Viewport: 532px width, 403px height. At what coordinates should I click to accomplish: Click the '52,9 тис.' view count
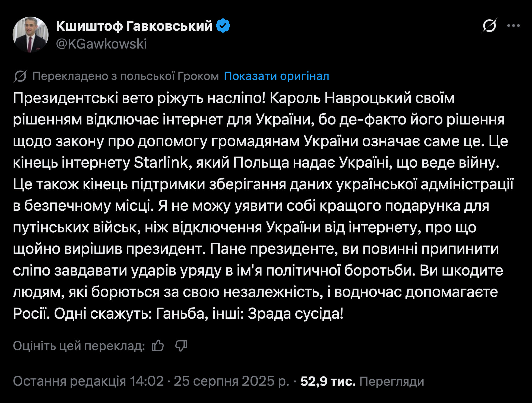328,381
